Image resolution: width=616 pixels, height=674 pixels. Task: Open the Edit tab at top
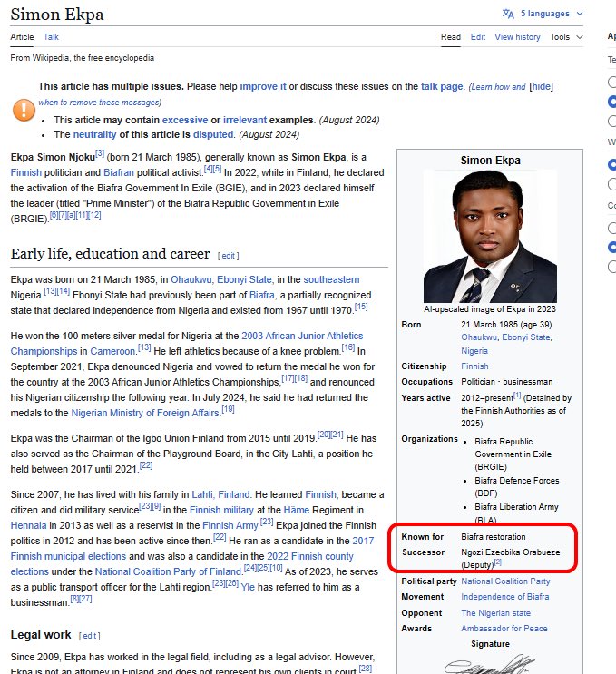click(477, 37)
